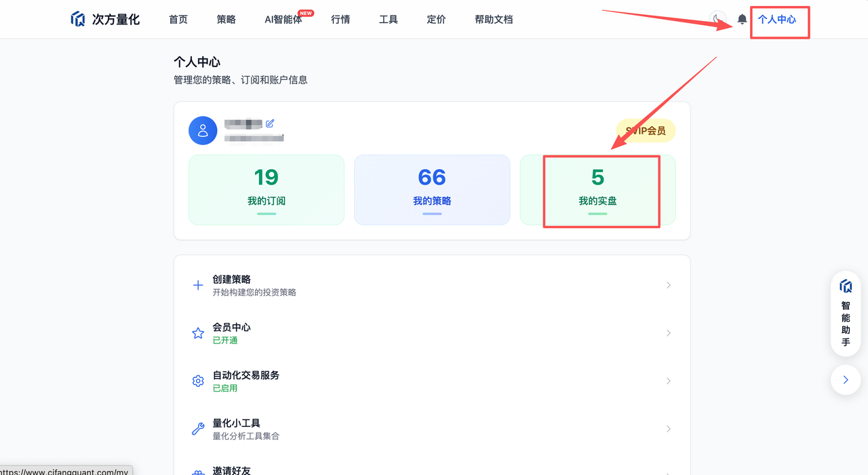Screen dimensions: 868x475
Task: Click the 次方量化 brand name text
Action: (116, 20)
